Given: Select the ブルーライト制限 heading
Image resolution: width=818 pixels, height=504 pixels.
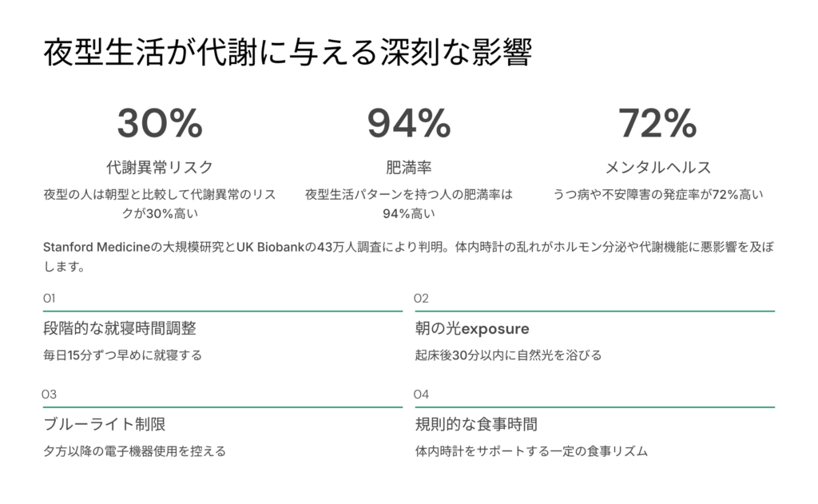Looking at the screenshot, I should tap(104, 424).
